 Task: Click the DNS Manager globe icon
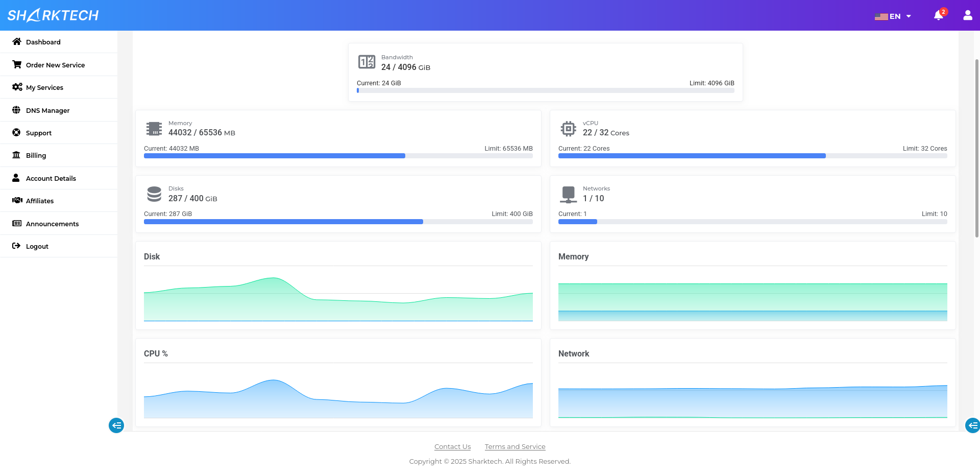point(17,110)
